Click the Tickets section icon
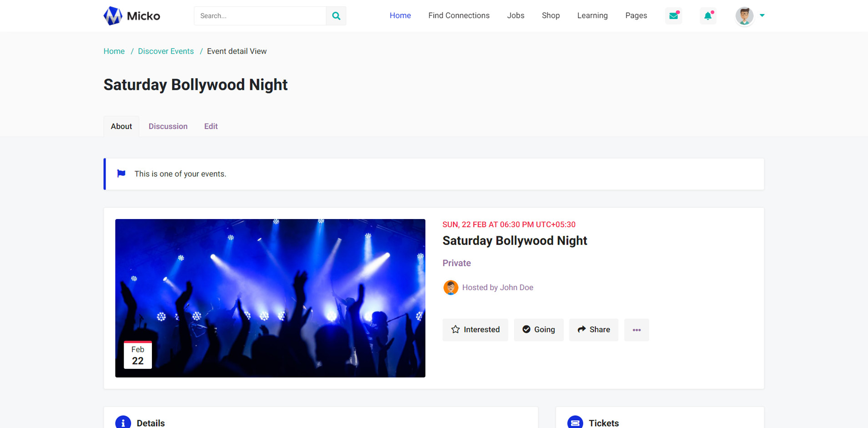The width and height of the screenshot is (868, 428). [575, 423]
